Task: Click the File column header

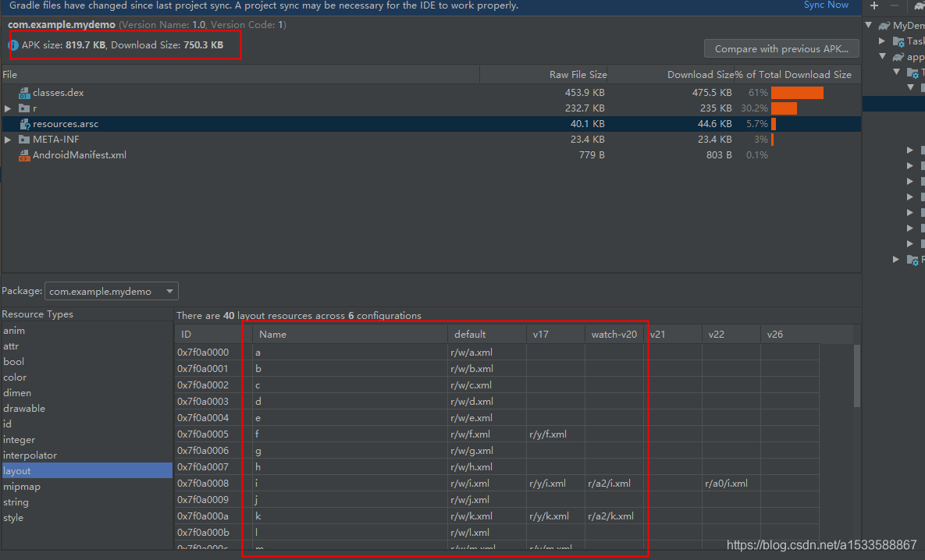Action: click(x=240, y=75)
